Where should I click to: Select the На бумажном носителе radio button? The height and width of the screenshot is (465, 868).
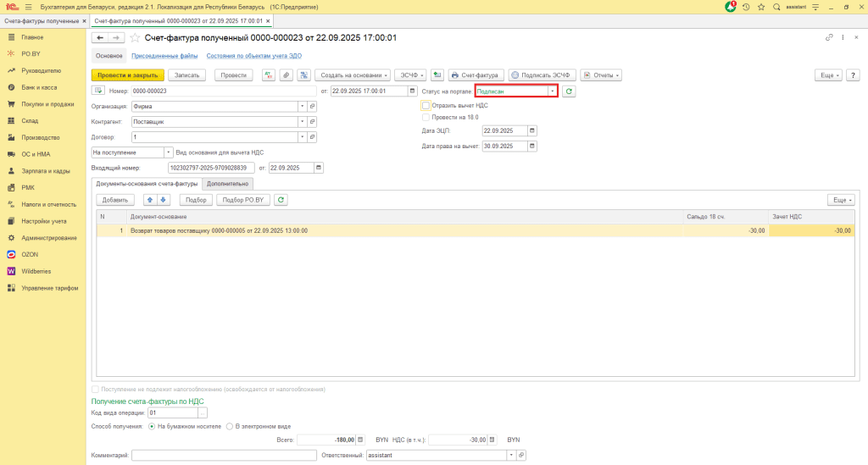tap(152, 426)
